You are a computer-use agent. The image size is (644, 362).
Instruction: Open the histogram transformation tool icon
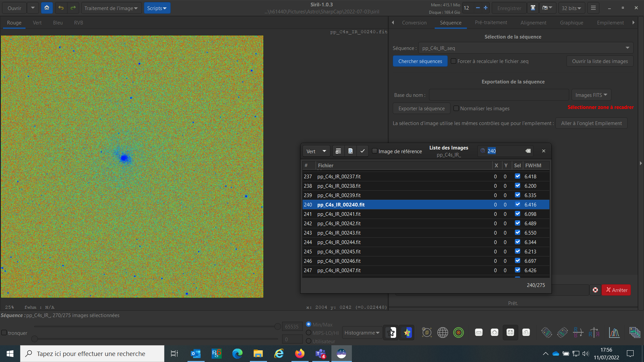(614, 333)
